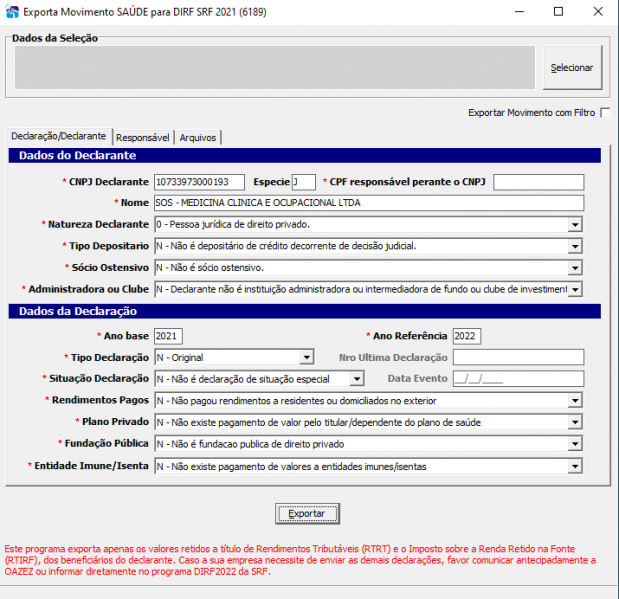
Task: Expand the Entidade Imune/Isenta dropdown
Action: tap(575, 467)
